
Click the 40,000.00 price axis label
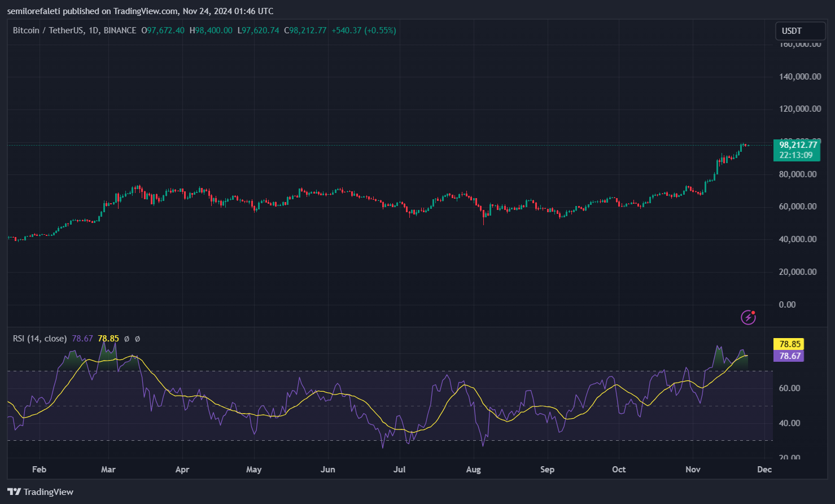[798, 239]
